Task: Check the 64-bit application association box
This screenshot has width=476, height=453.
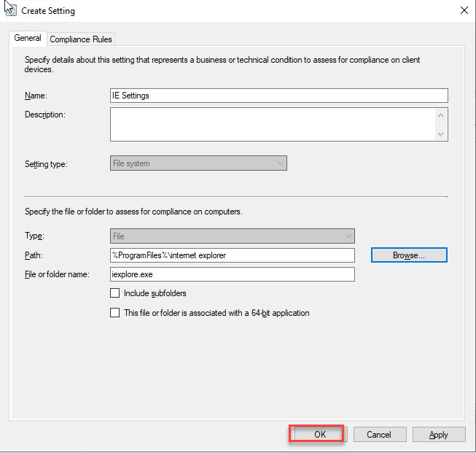Action: tap(114, 313)
